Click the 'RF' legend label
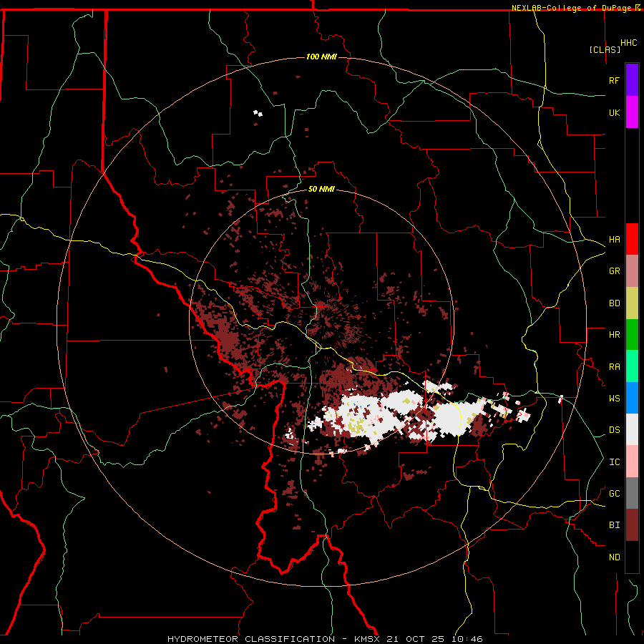This screenshot has height=644, width=644. [x=614, y=80]
